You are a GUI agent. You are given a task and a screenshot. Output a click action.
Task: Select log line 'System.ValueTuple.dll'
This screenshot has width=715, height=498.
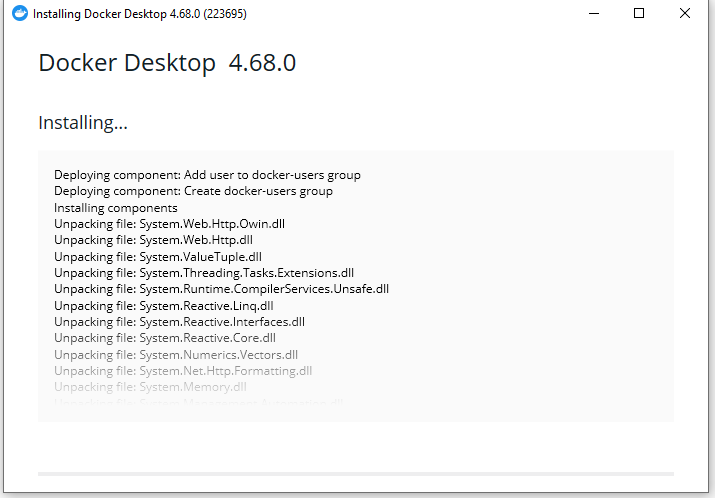(x=158, y=257)
